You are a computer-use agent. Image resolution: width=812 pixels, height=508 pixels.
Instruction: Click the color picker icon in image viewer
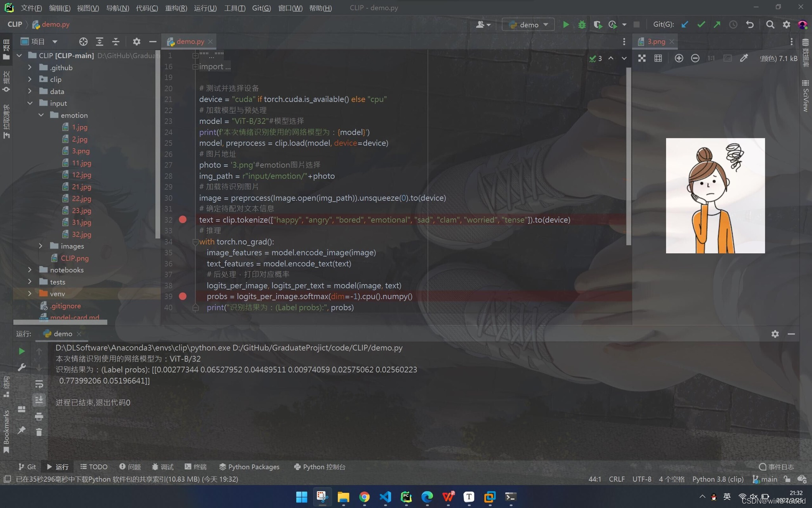744,58
